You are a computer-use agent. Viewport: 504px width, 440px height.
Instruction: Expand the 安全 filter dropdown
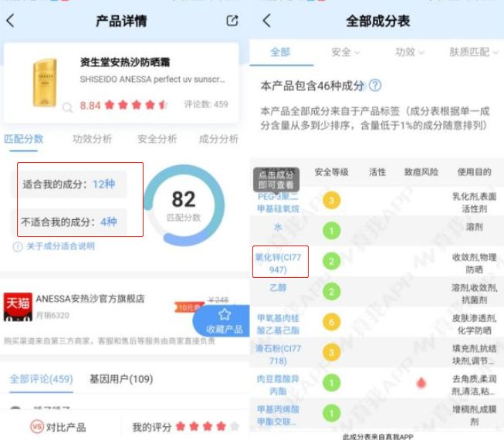346,52
